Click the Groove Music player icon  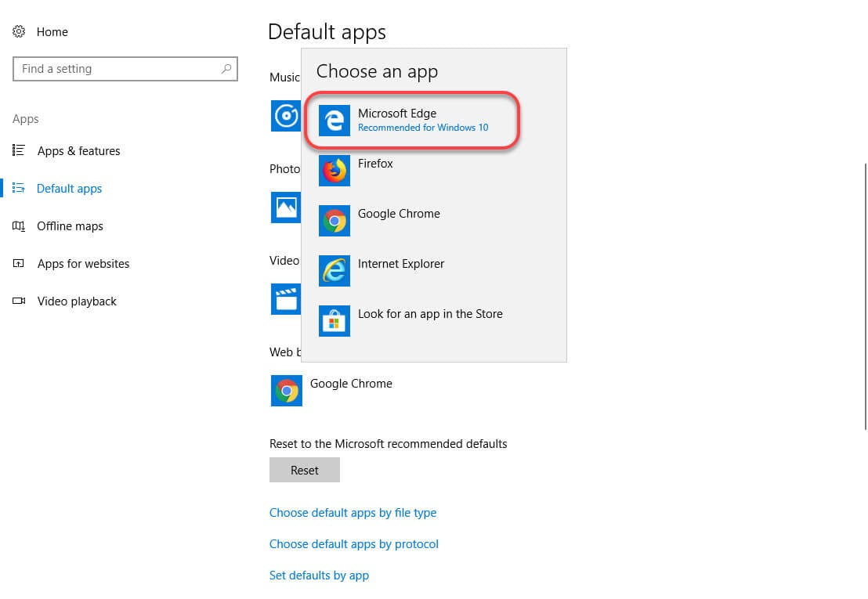click(x=286, y=116)
